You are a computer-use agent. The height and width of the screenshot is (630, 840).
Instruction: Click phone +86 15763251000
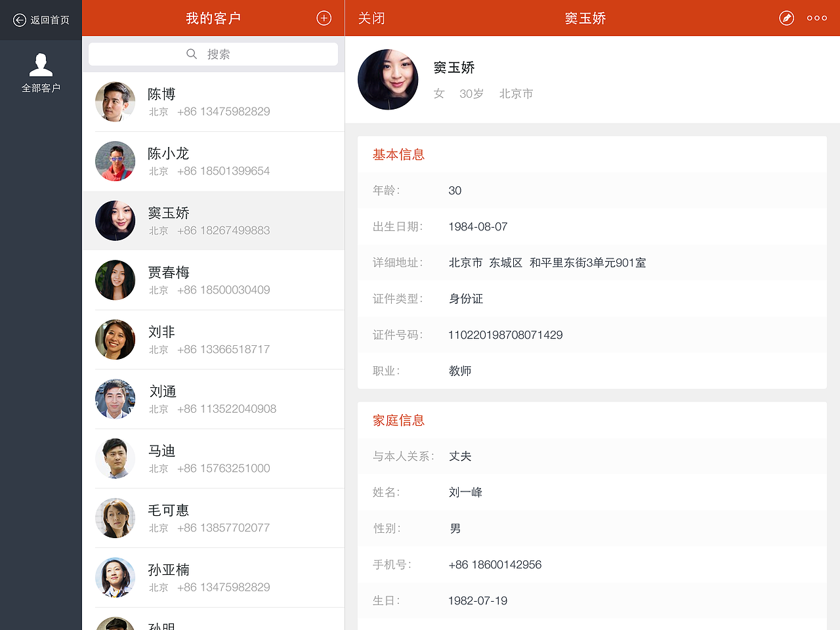[x=223, y=469]
